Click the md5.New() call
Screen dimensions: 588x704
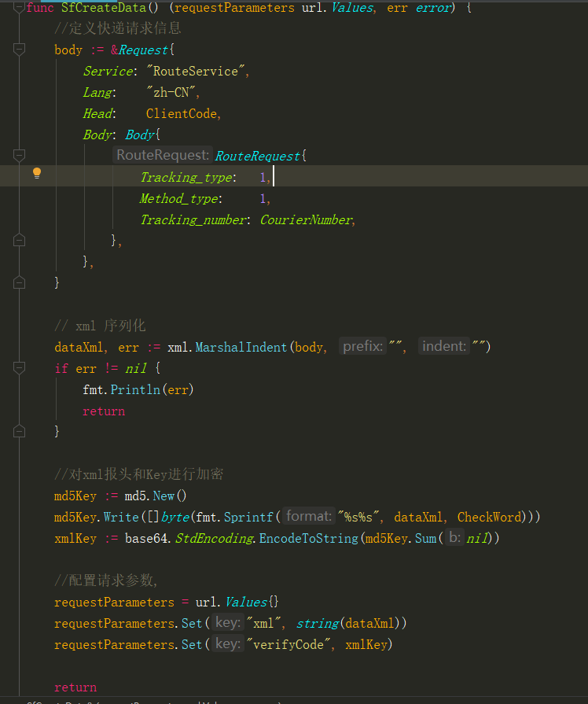click(x=156, y=496)
